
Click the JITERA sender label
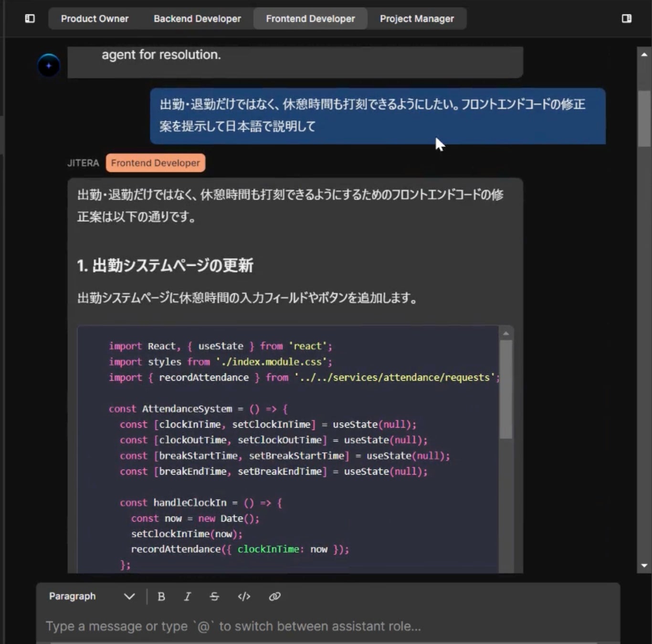83,163
